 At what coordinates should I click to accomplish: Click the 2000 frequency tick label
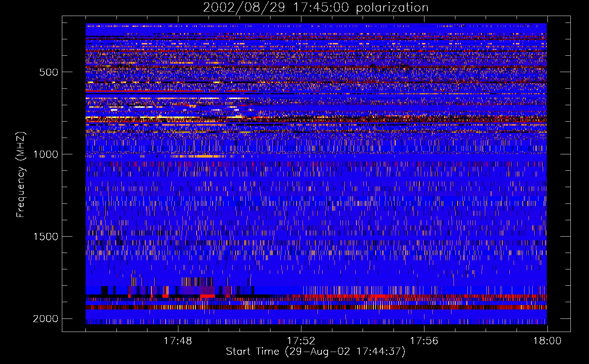click(46, 319)
